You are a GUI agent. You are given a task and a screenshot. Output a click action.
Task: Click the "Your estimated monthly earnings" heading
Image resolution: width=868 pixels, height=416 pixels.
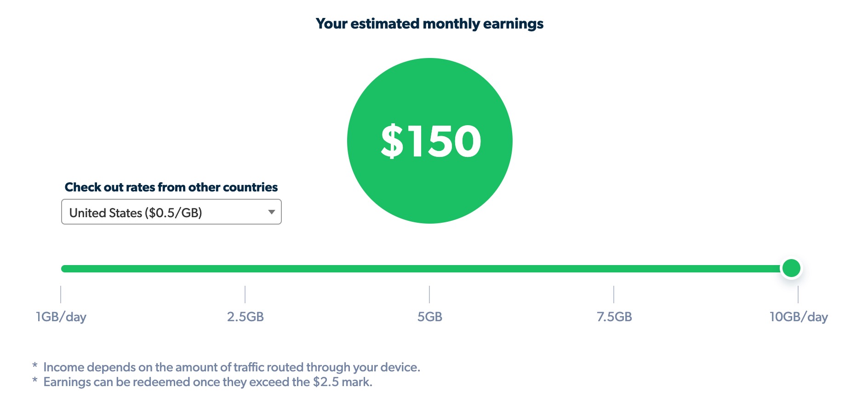(429, 24)
